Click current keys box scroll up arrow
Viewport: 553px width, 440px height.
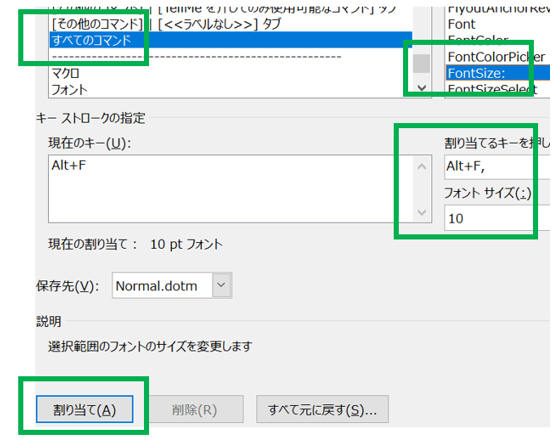[422, 166]
